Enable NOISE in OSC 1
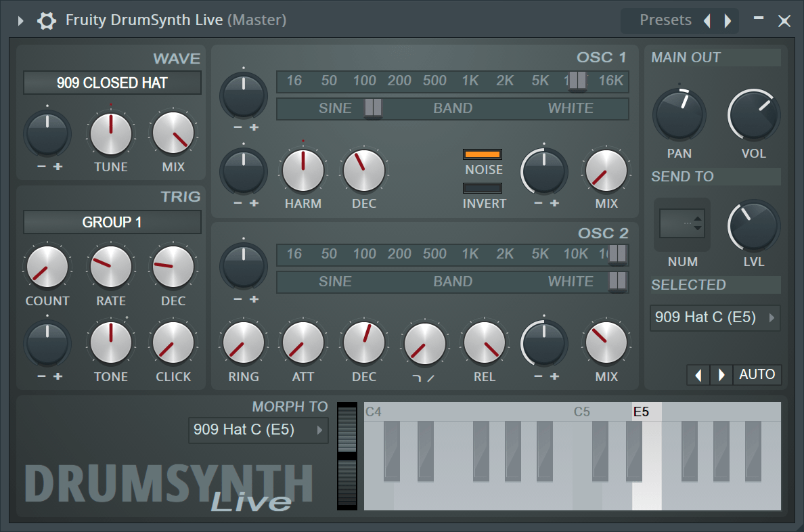This screenshot has width=804, height=532. tap(483, 154)
